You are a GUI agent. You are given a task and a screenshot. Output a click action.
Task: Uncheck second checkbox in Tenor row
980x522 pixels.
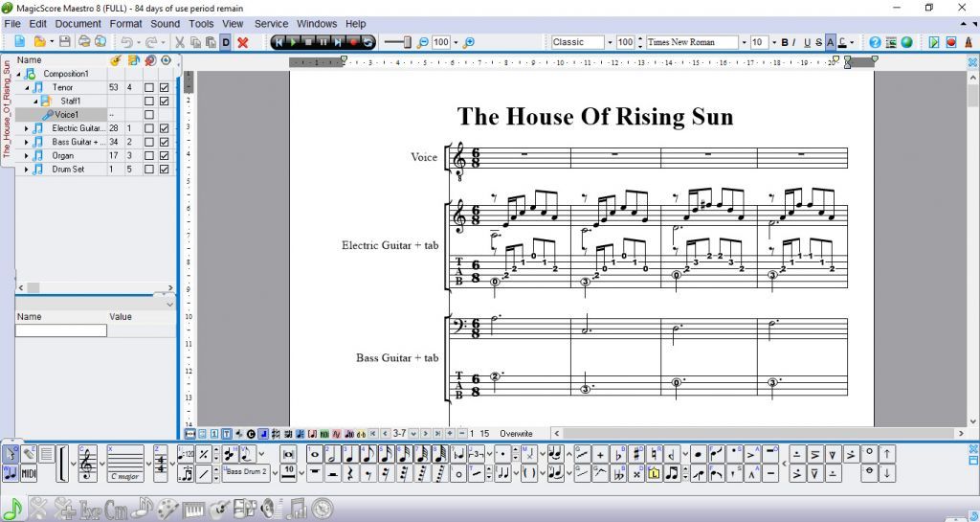click(165, 87)
